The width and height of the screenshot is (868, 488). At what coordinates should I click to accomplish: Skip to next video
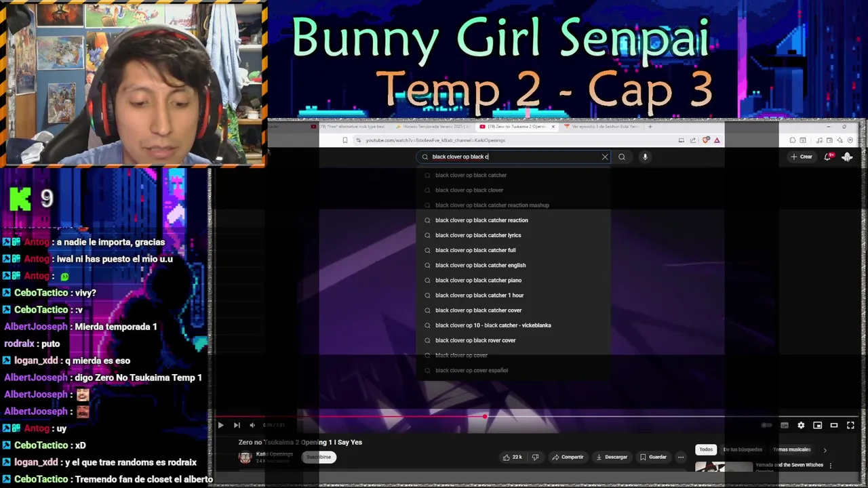(237, 425)
